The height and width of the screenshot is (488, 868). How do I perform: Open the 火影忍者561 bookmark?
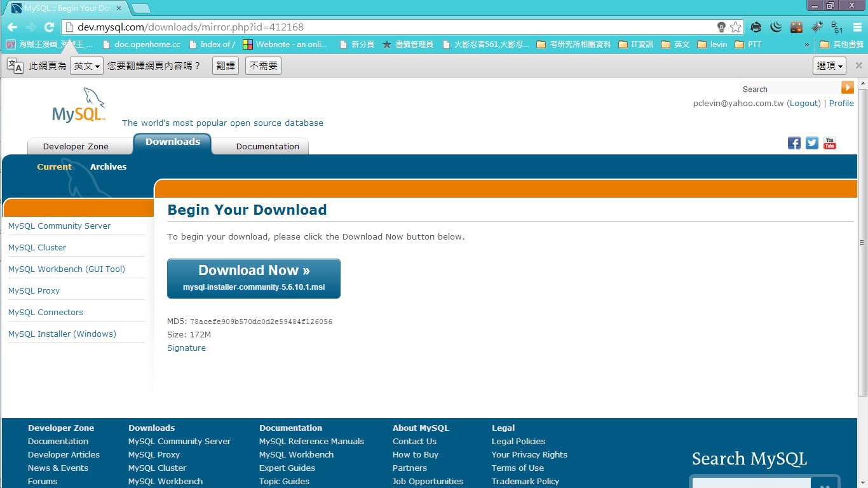coord(485,44)
